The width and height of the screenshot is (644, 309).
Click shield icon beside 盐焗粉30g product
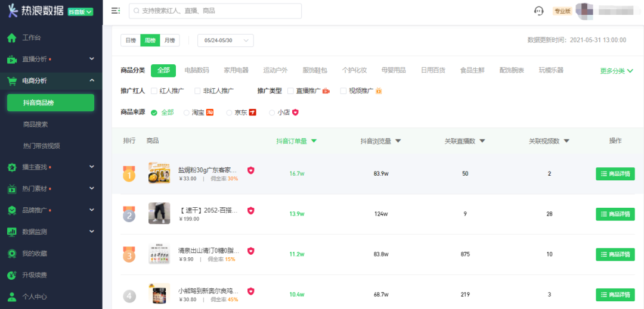tap(251, 170)
